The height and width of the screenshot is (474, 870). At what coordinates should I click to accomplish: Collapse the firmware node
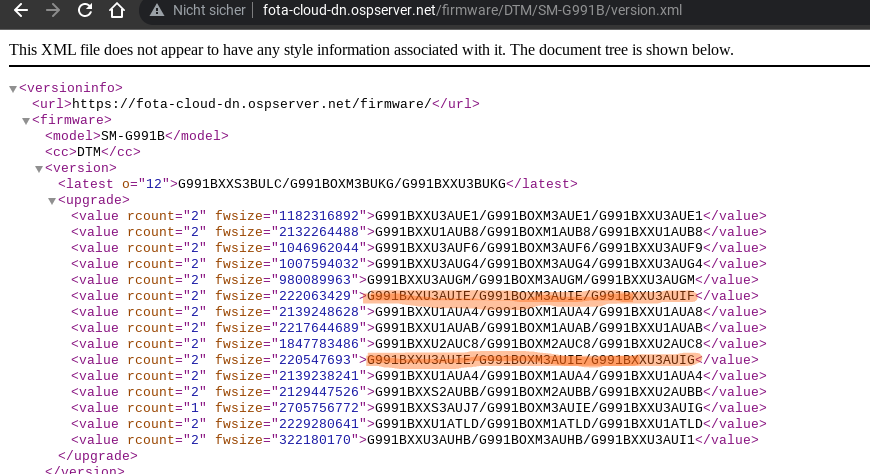[x=26, y=121]
